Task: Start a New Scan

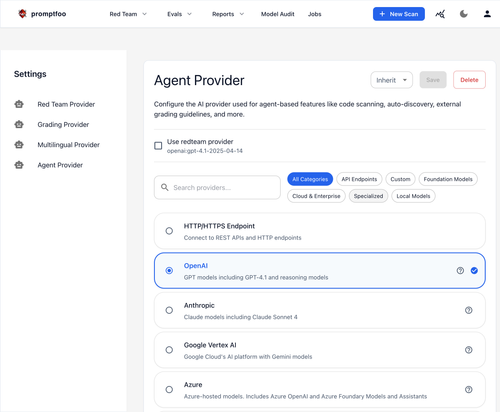Action: [x=399, y=14]
